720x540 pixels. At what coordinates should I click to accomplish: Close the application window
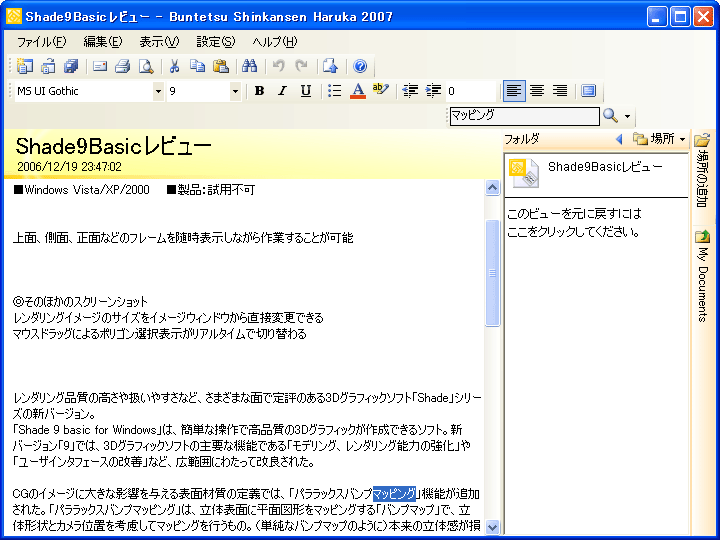(703, 17)
